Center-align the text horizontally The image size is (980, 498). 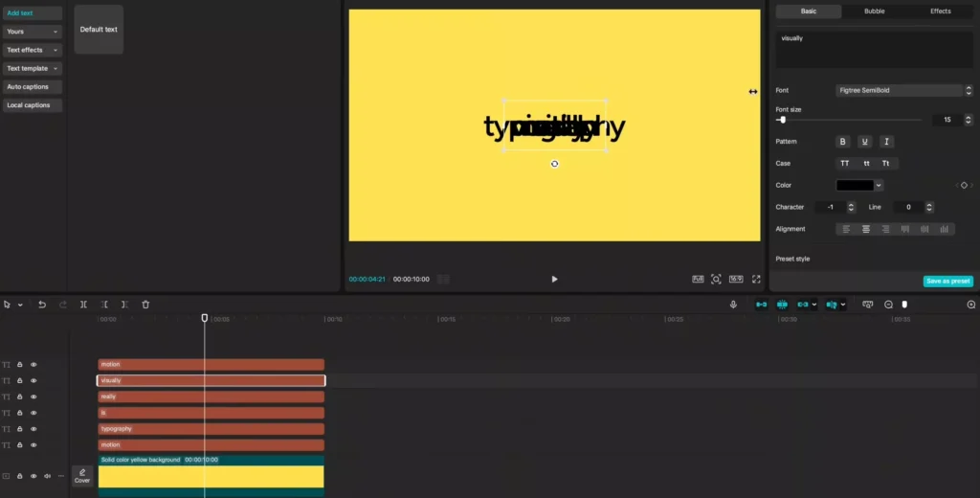[865, 229]
